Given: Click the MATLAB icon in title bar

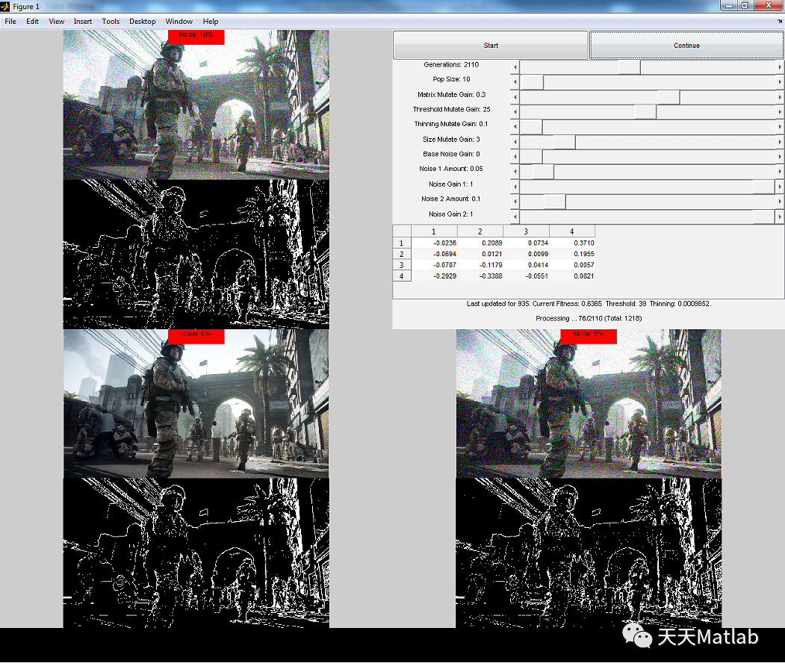Looking at the screenshot, I should click(x=5, y=7).
